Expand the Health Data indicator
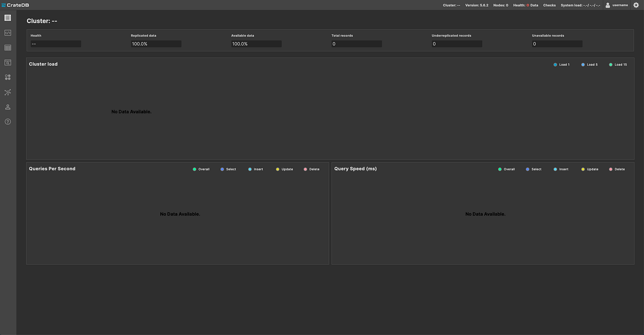Image resolution: width=644 pixels, height=335 pixels. 527,5
